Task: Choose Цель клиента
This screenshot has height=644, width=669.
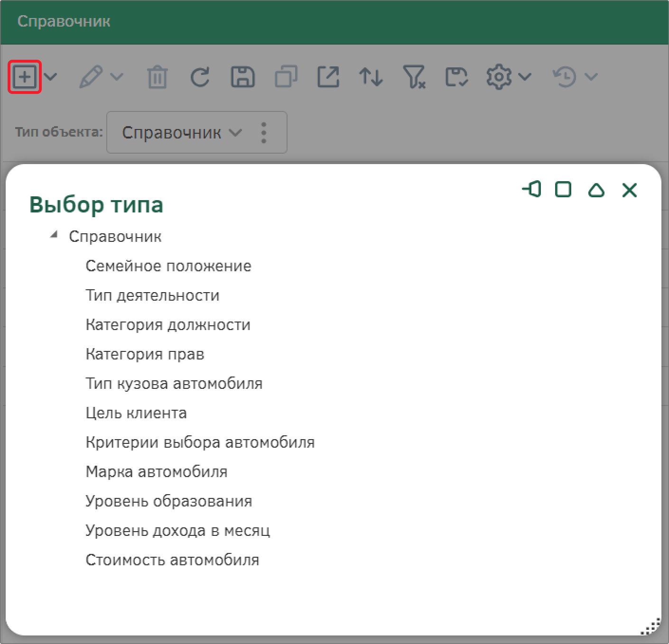Action: tap(136, 413)
